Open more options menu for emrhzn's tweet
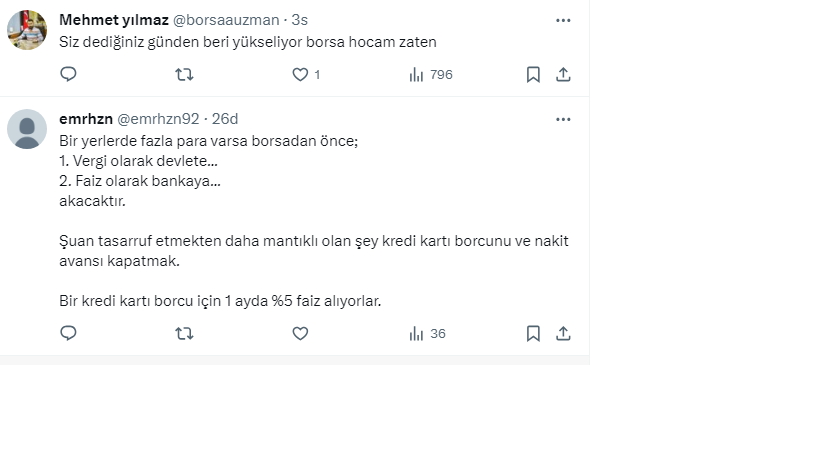This screenshot has width=837, height=463. [x=563, y=119]
